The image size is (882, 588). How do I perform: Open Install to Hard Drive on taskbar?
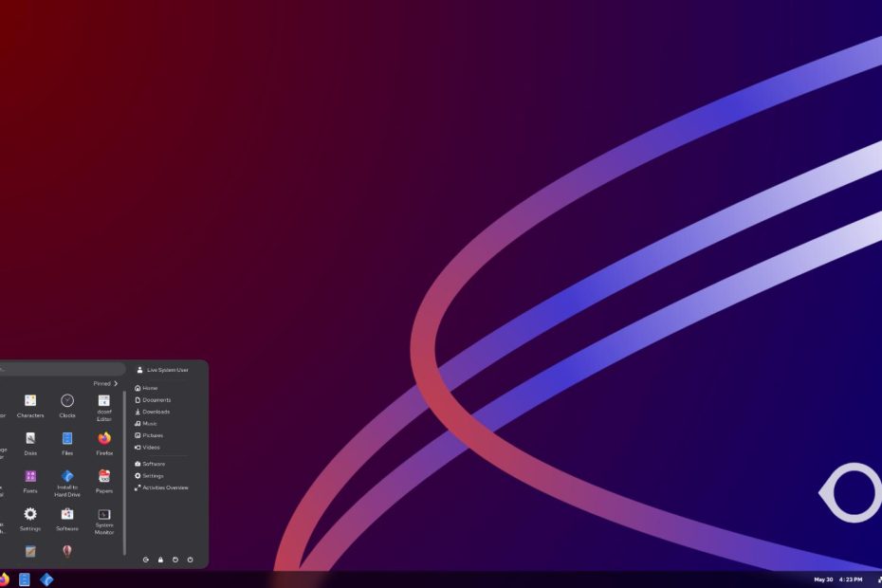click(x=46, y=579)
